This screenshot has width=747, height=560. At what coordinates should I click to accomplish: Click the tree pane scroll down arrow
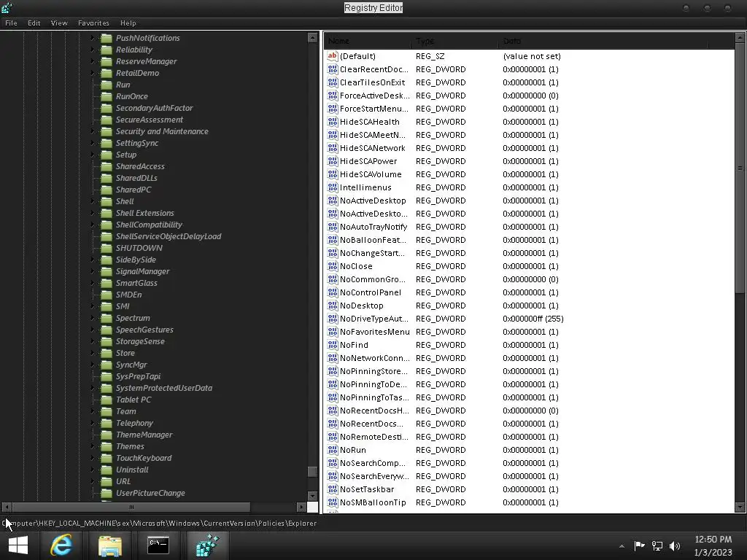pos(312,496)
